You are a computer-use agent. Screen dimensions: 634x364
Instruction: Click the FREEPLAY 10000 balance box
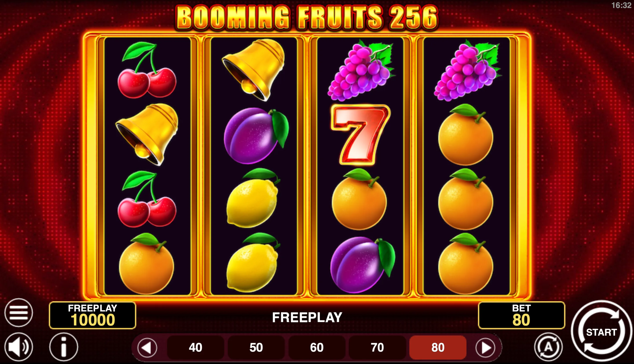click(93, 315)
